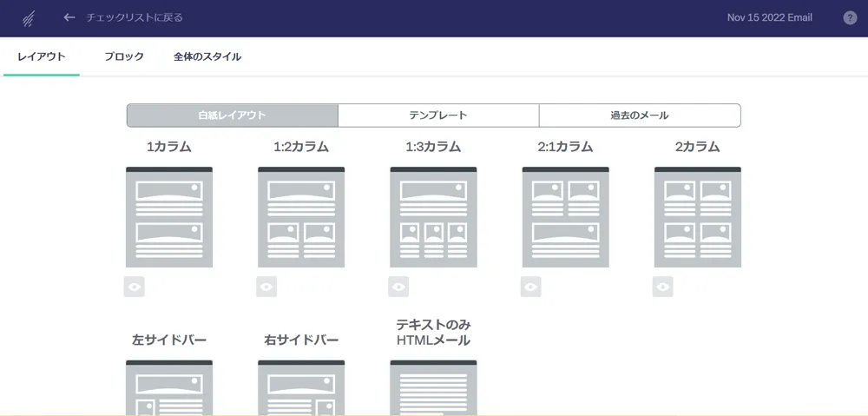This screenshot has height=416, width=868.
Task: Preview 1:3カラム layout with eye icon
Action: tap(398, 287)
